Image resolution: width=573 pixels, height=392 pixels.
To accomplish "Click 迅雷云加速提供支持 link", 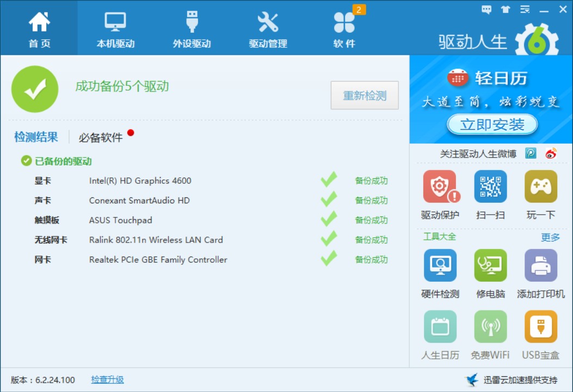I will click(520, 380).
